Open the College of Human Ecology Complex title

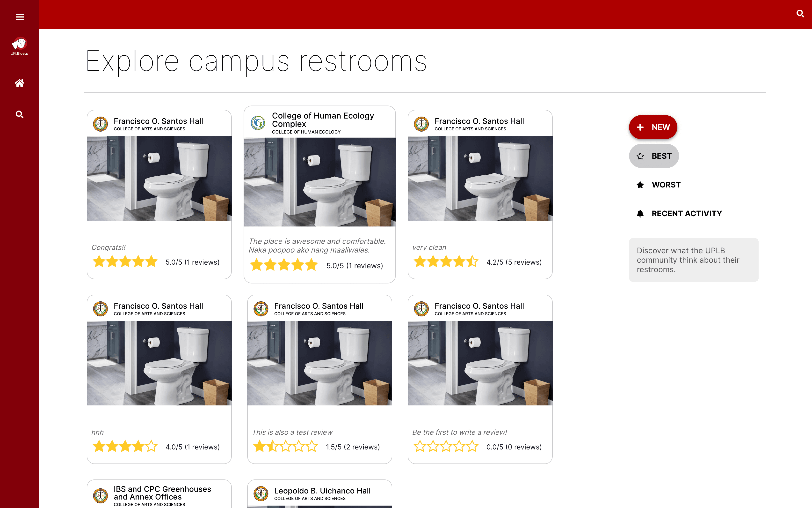(x=323, y=120)
